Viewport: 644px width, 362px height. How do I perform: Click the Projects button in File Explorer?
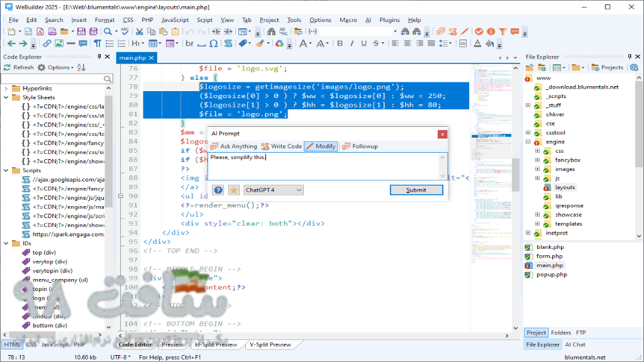coord(608,67)
